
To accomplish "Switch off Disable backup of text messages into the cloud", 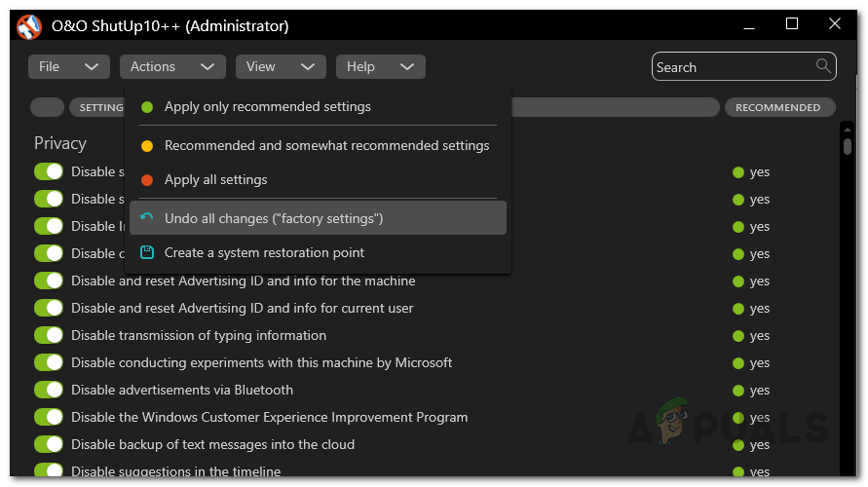I will [x=48, y=445].
